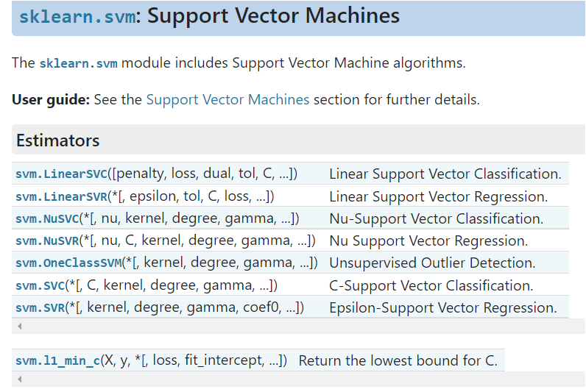Open the svm.l1_min_c function link

(x=57, y=360)
